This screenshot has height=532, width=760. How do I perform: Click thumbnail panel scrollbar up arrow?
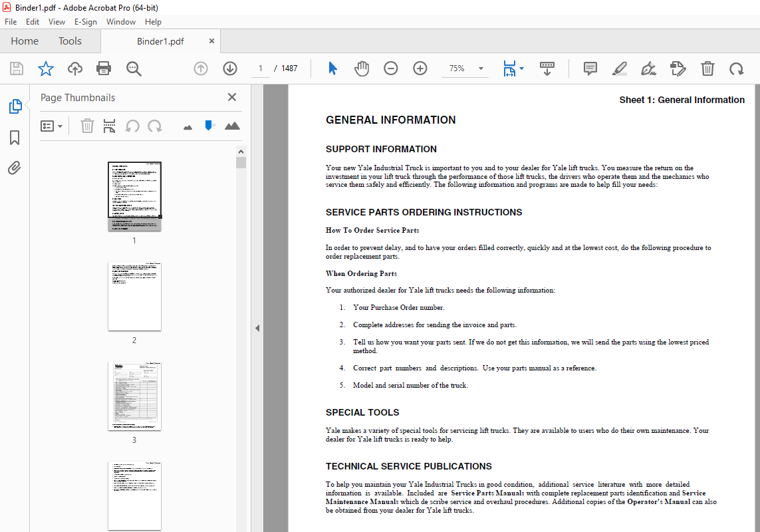[x=241, y=152]
